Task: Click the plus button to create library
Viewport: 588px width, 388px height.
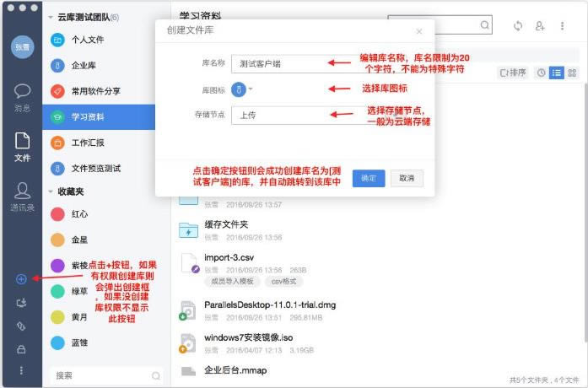Action: pyautogui.click(x=21, y=279)
